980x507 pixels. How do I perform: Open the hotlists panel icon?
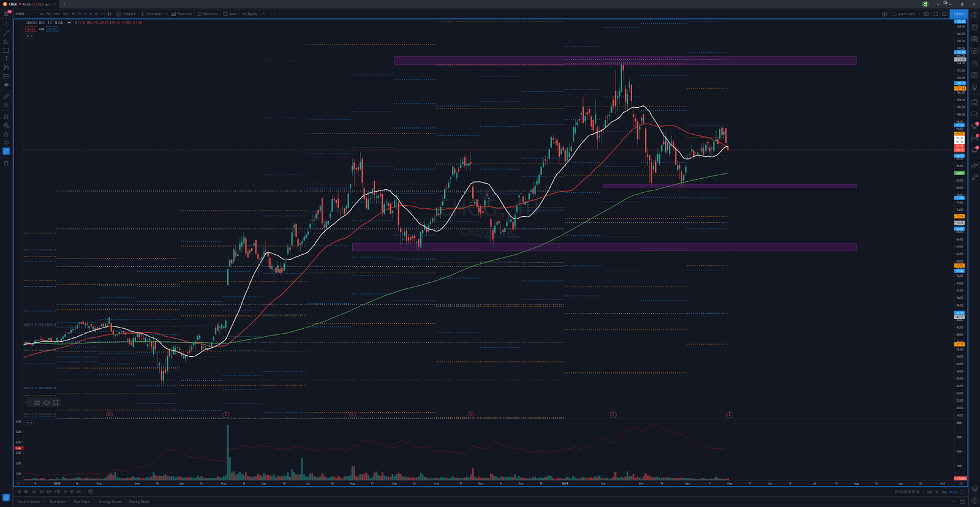(x=974, y=63)
